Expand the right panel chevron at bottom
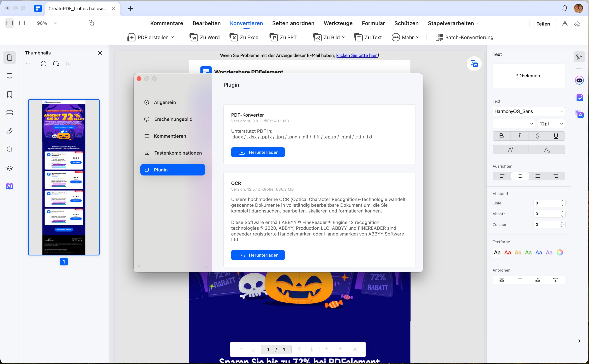The height and width of the screenshot is (364, 589). point(579,341)
